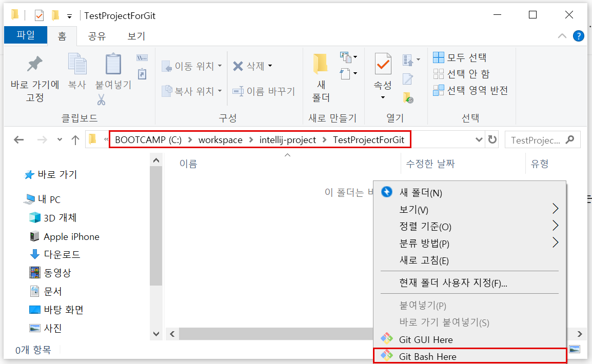Open Git GUI Here from the context menu
The width and height of the screenshot is (592, 364).
(426, 339)
